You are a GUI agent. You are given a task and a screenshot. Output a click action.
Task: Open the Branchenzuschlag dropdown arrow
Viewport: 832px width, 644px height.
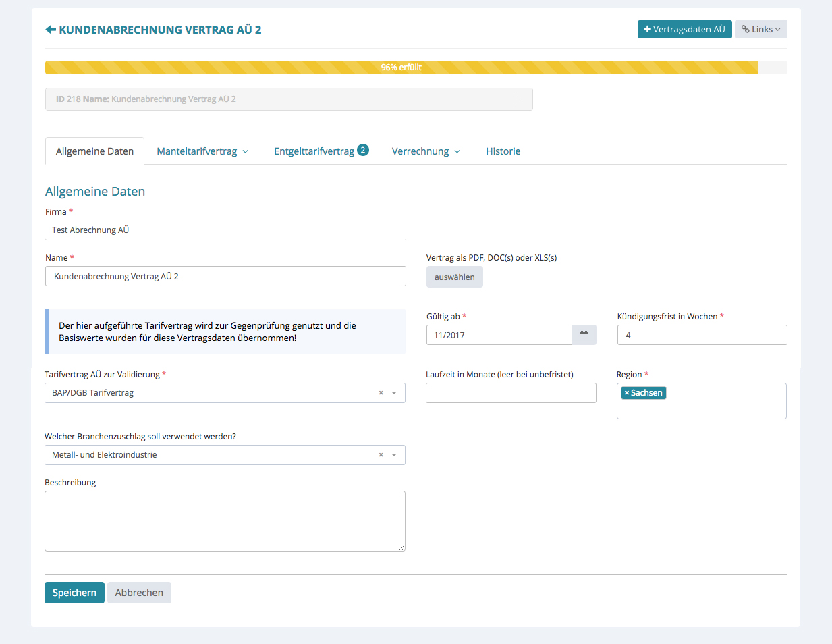coord(394,455)
